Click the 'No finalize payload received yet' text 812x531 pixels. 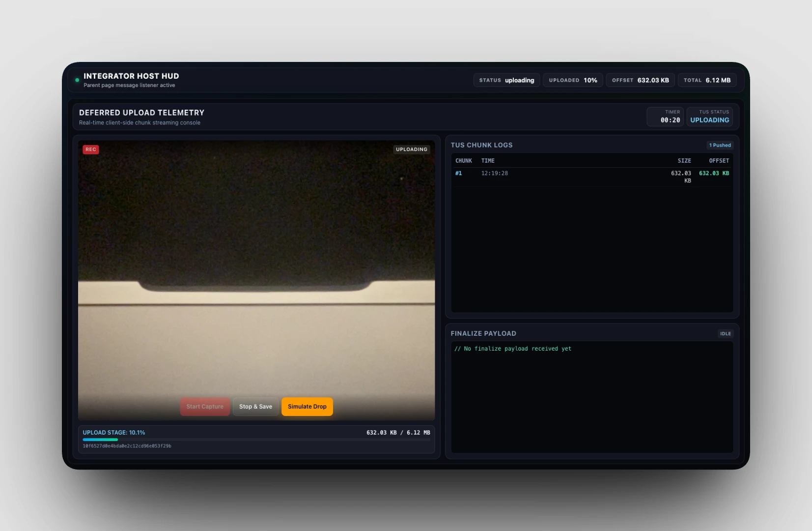coord(513,349)
